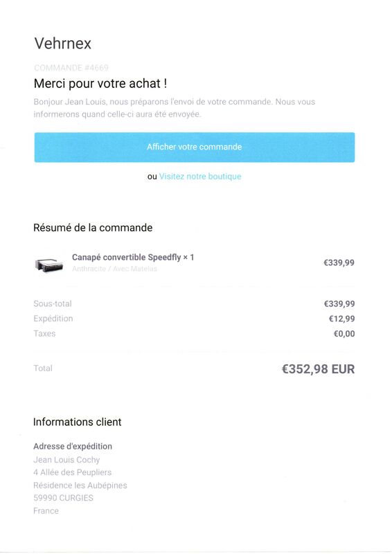
Task: Open the Visitez notre boutique link
Action: coord(200,177)
